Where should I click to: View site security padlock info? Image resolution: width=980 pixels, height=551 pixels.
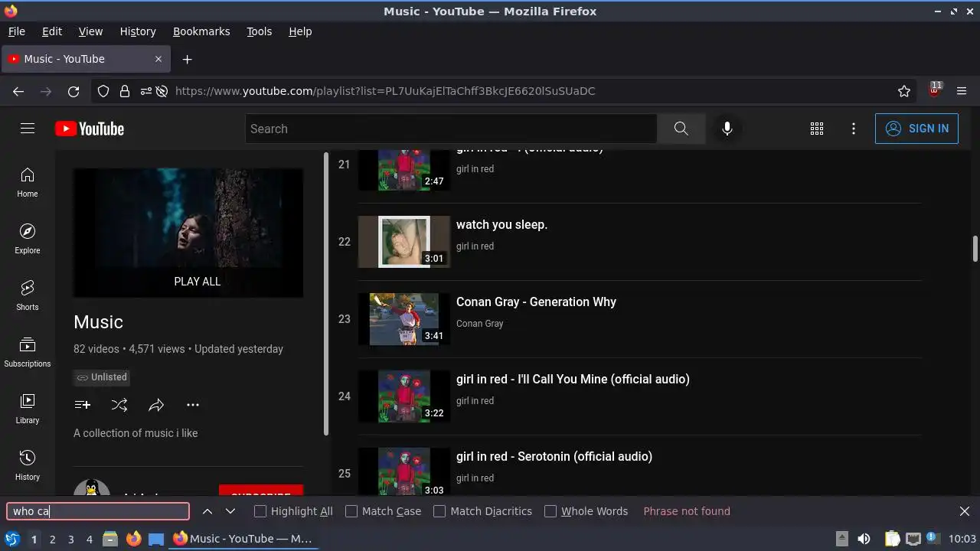pyautogui.click(x=124, y=91)
